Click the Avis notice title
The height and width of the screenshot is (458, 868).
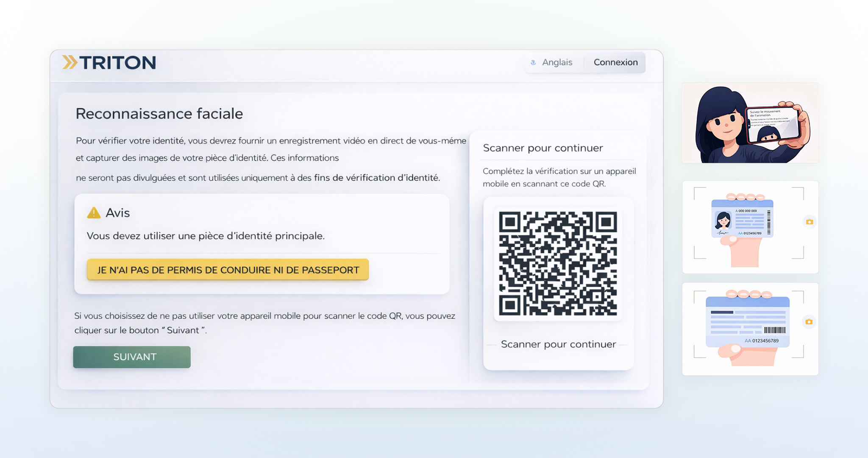(117, 212)
